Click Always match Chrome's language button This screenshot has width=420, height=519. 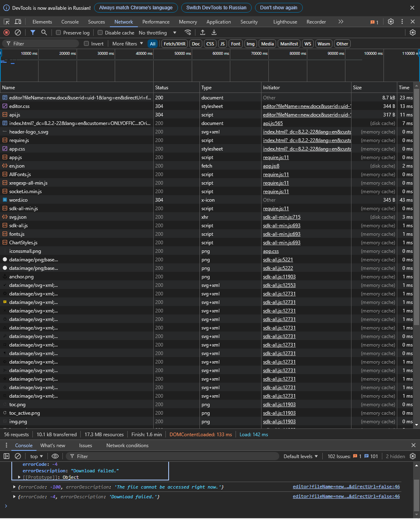(136, 8)
